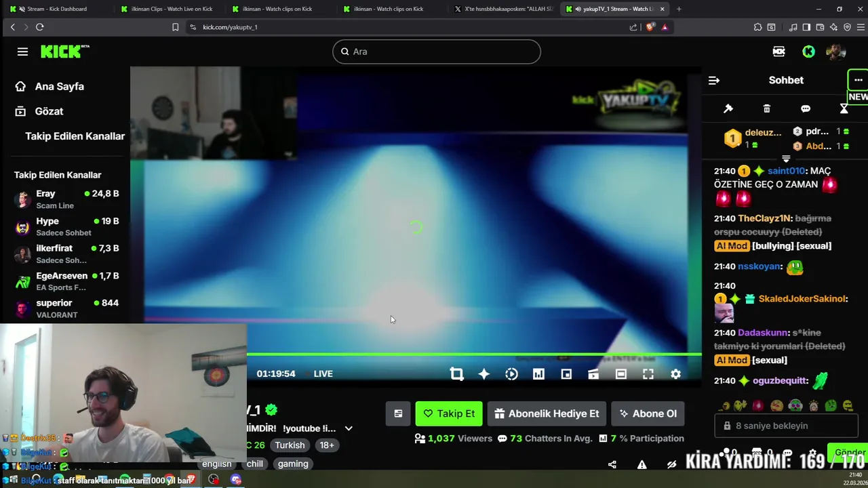Click the clapperboard clip icon in player
868x488 pixels.
coord(593,374)
